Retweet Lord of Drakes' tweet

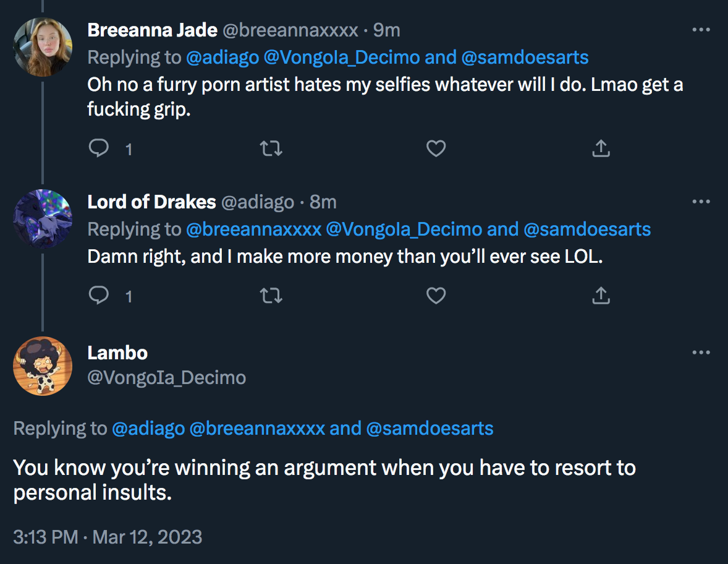point(271,295)
